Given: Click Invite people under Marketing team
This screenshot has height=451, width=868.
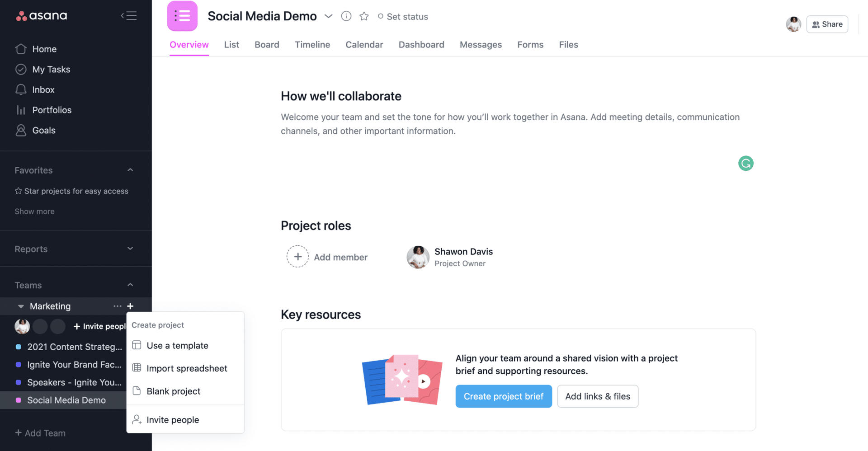Looking at the screenshot, I should tap(100, 326).
